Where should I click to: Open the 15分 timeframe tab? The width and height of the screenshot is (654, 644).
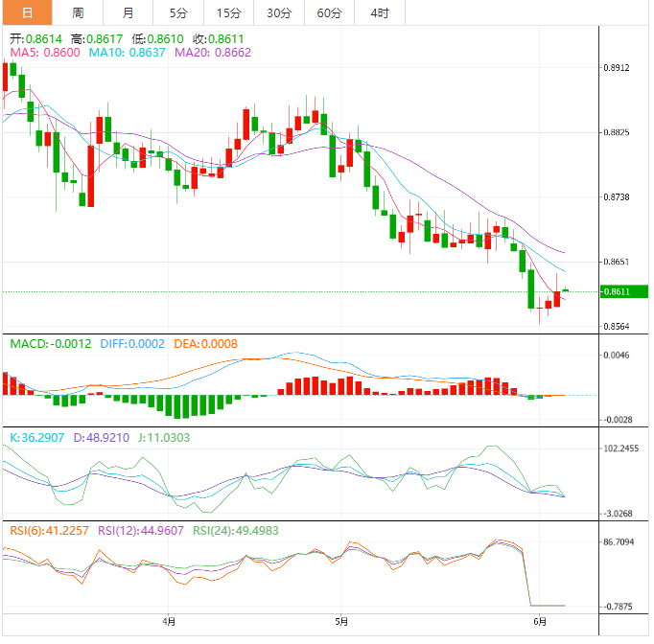[x=229, y=12]
